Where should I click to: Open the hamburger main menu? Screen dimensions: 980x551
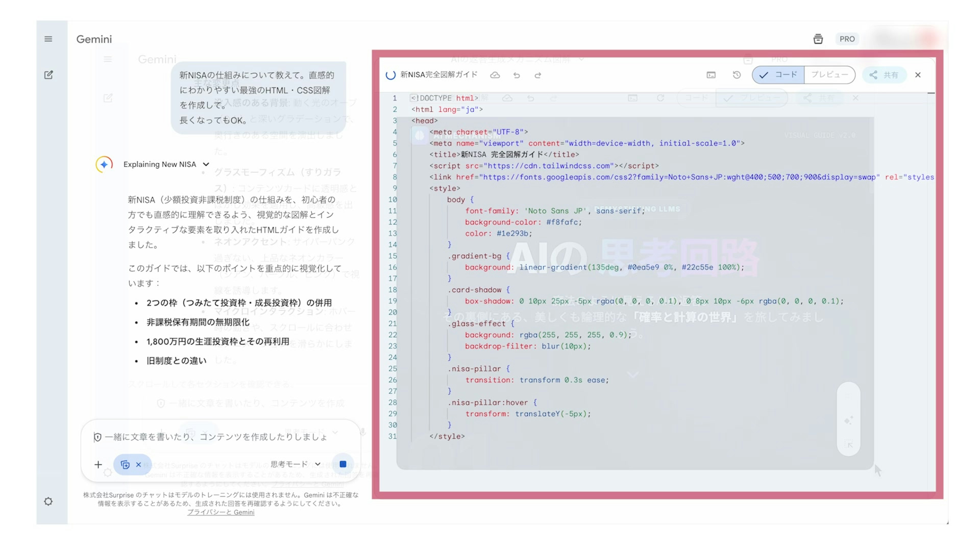pos(48,39)
